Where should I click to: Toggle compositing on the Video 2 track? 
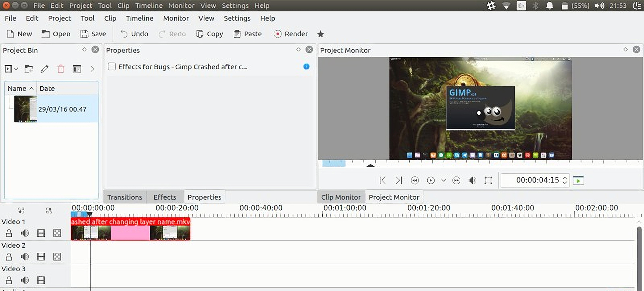pyautogui.click(x=57, y=257)
